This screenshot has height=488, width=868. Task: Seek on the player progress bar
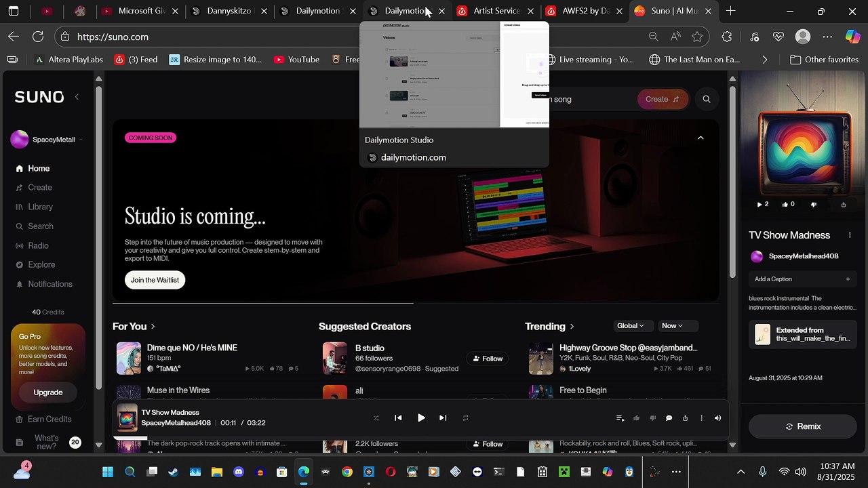(420, 438)
